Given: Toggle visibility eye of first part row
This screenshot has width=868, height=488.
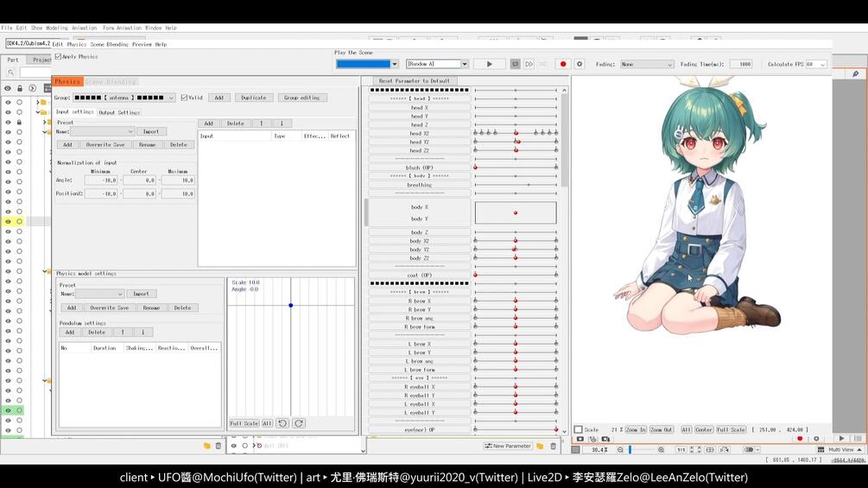Looking at the screenshot, I should (x=8, y=103).
